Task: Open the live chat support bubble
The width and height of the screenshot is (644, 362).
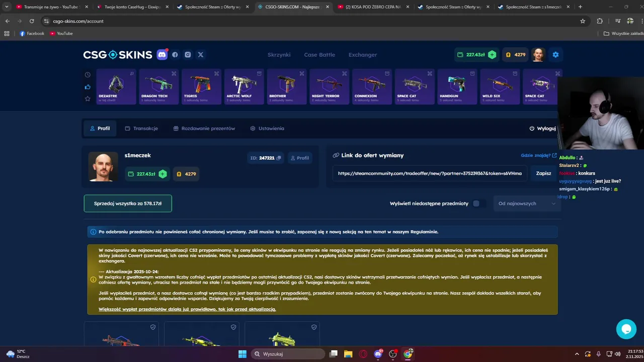Action: tap(626, 329)
